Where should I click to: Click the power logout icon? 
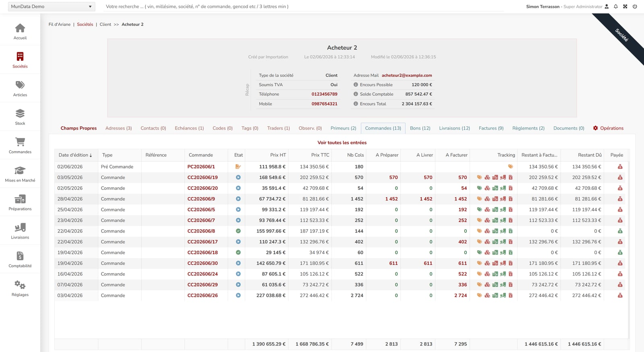click(x=635, y=6)
